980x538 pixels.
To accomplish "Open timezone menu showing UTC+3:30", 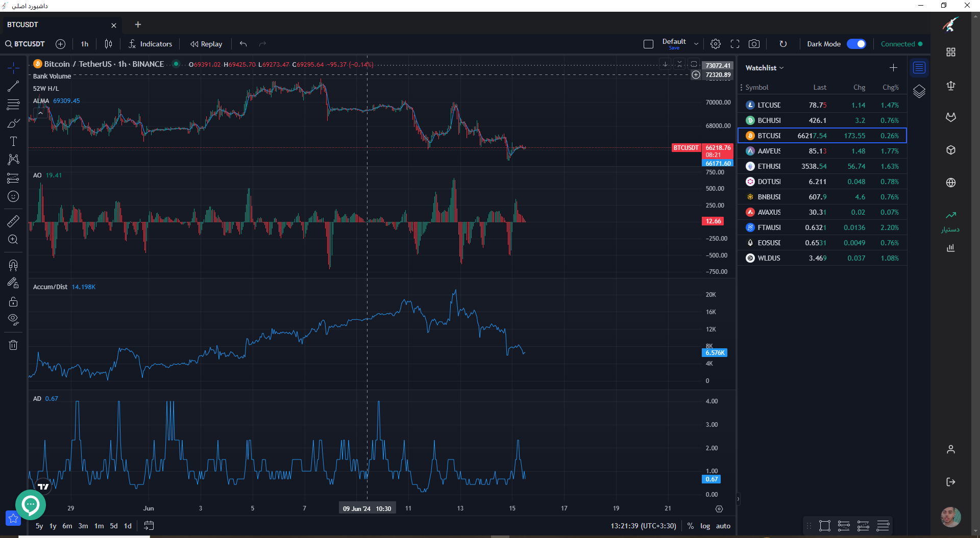I will pyautogui.click(x=643, y=526).
